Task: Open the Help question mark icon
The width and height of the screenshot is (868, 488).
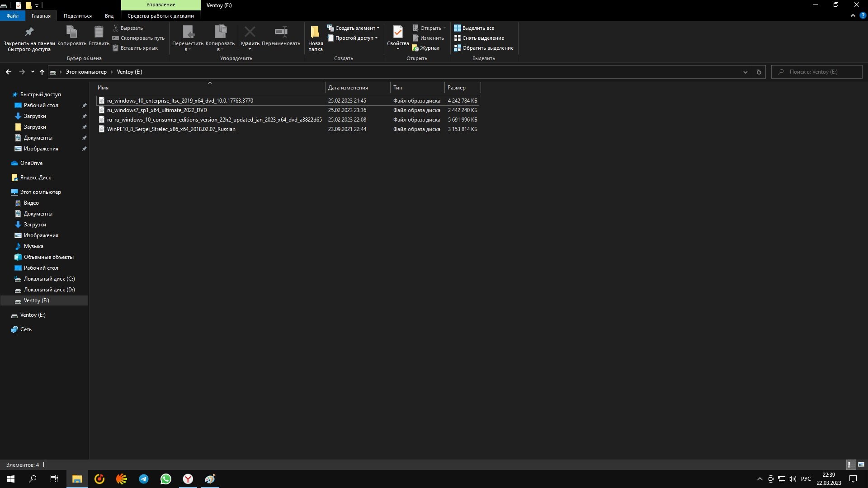Action: click(x=863, y=15)
